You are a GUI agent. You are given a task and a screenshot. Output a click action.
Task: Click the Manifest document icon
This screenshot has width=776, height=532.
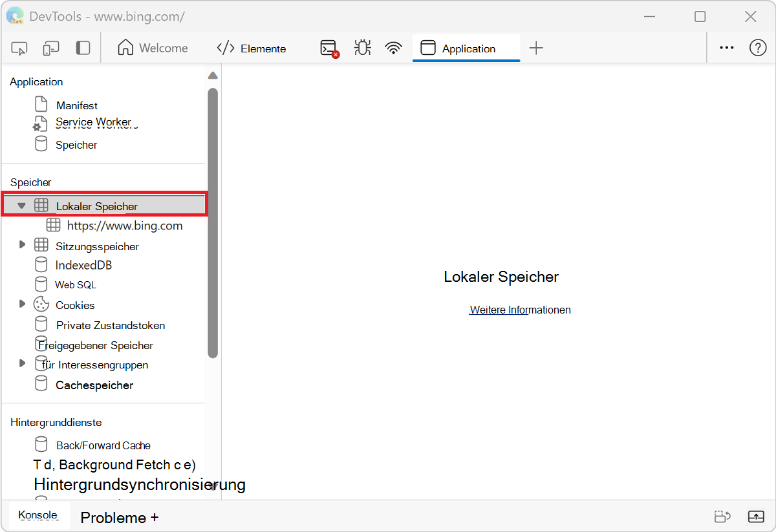41,104
